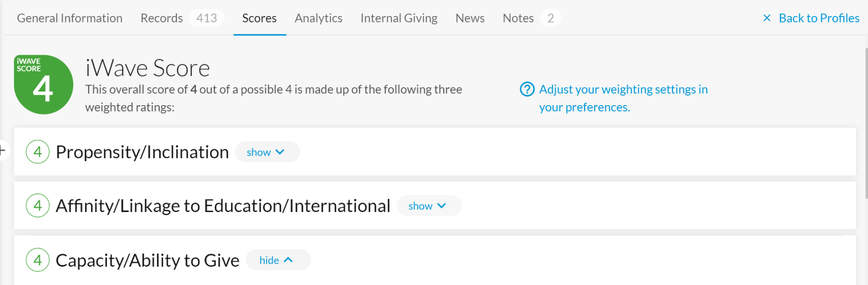Image resolution: width=868 pixels, height=285 pixels.
Task: Select the Scores tab
Action: tap(259, 18)
